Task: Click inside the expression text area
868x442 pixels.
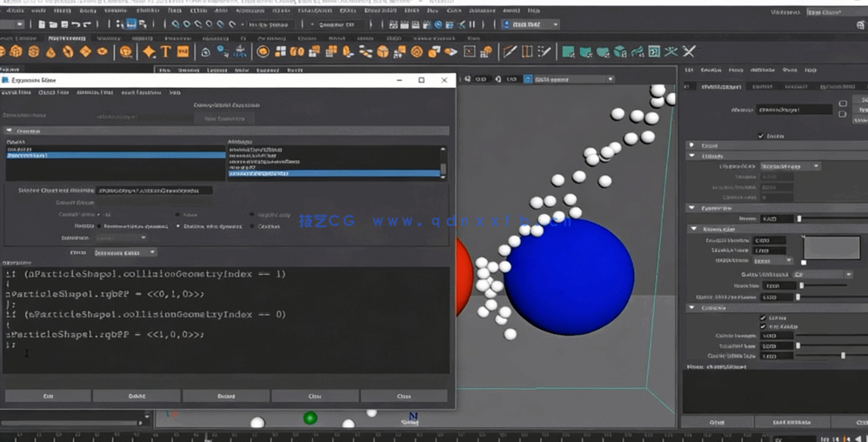Action: (x=226, y=357)
